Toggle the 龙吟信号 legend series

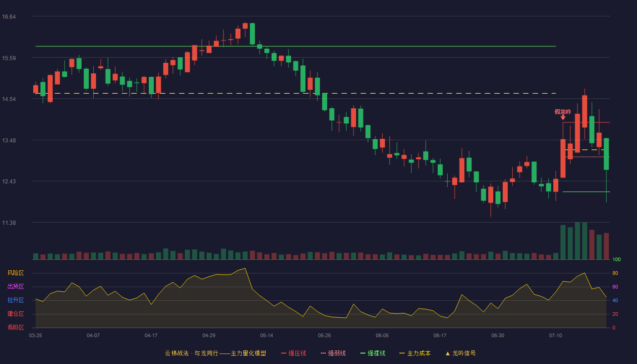click(x=460, y=353)
